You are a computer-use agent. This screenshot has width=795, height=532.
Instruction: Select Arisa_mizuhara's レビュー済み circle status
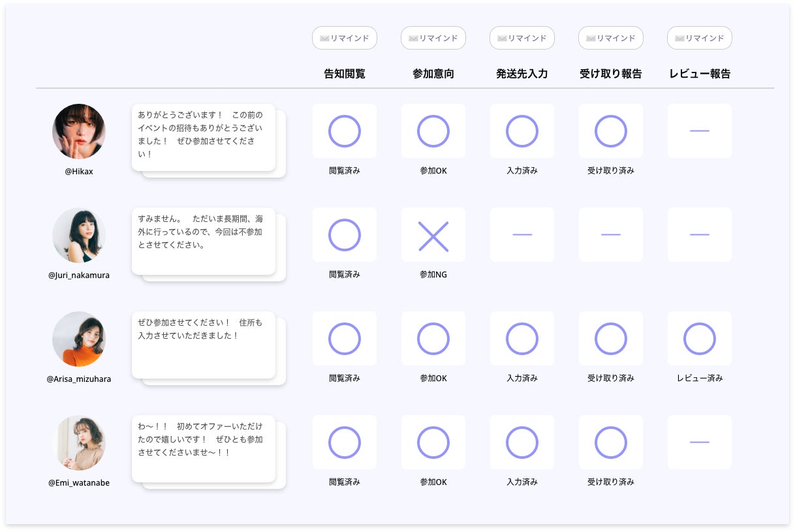pos(700,339)
